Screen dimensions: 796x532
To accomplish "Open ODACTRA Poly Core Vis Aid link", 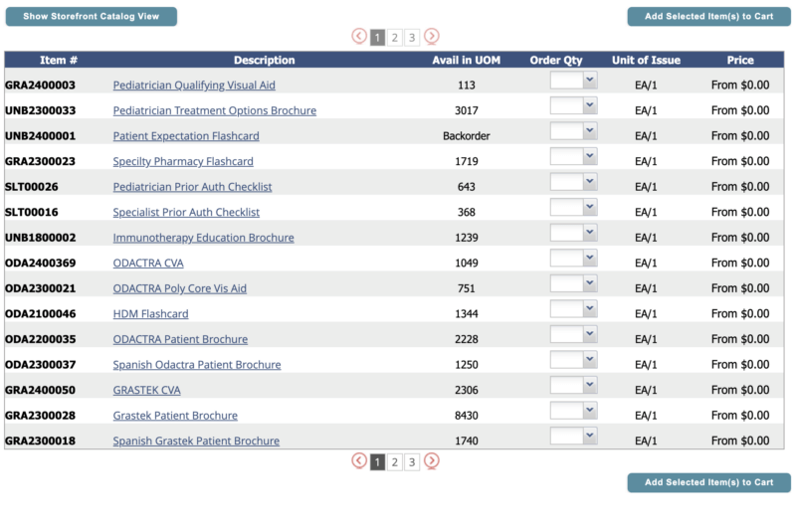I will click(179, 288).
